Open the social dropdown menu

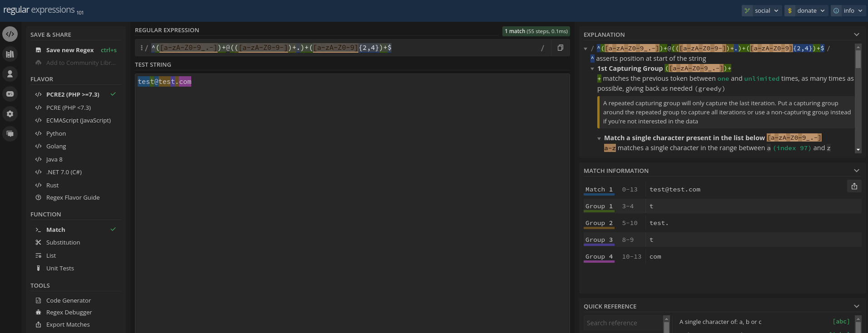coord(762,10)
